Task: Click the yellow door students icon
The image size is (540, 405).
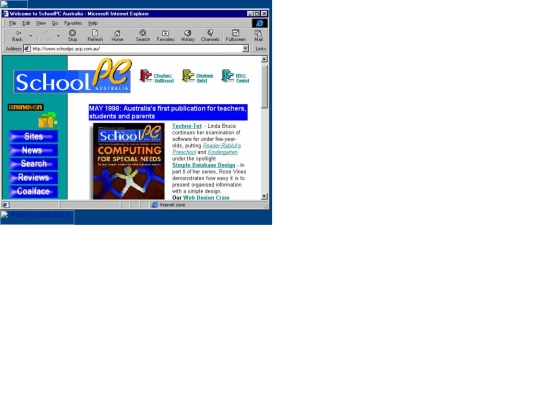Action: (x=188, y=75)
